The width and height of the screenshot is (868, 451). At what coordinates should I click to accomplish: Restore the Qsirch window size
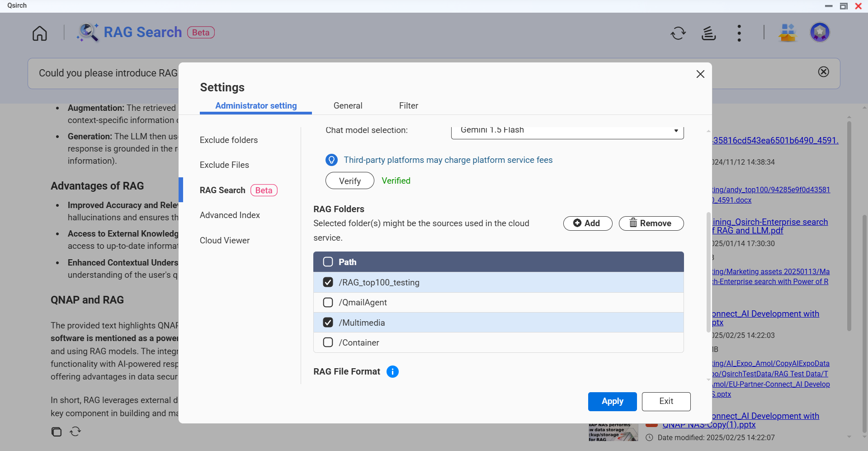coord(844,6)
